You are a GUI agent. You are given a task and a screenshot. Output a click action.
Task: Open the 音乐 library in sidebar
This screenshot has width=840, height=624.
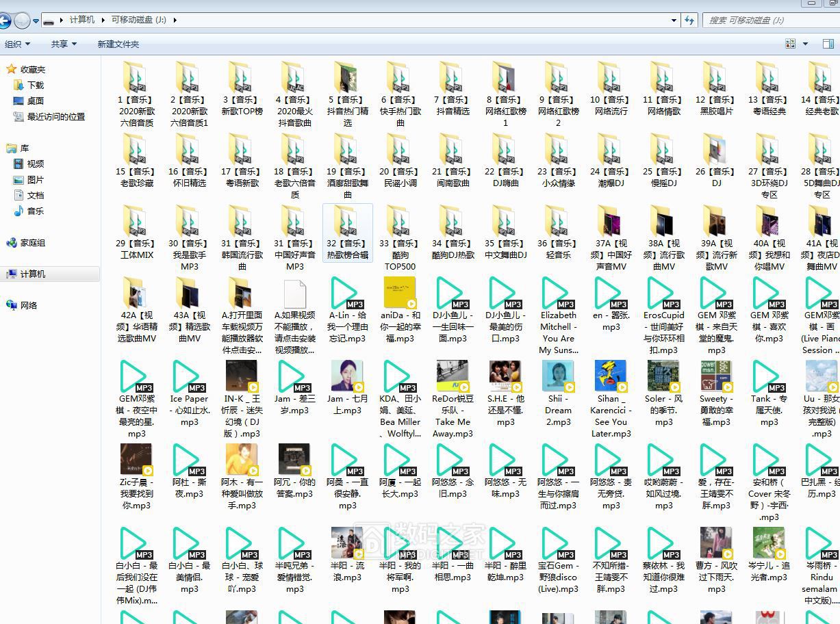[x=35, y=211]
